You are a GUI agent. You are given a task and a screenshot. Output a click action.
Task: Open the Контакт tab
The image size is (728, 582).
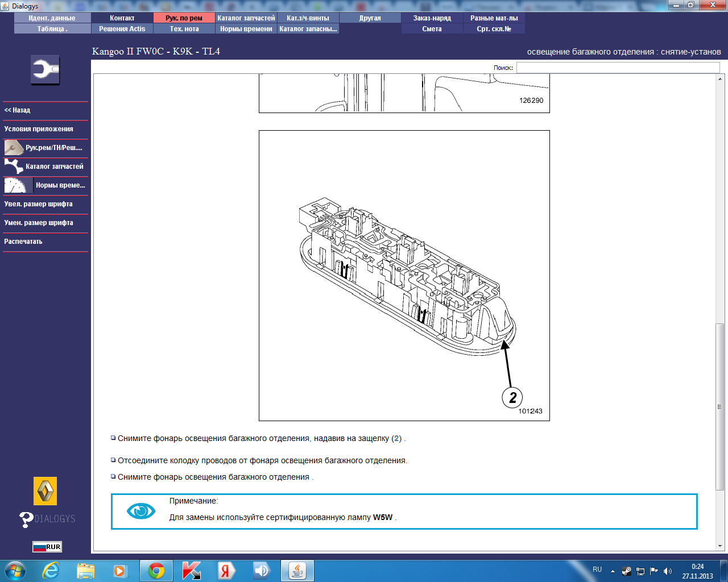(122, 18)
